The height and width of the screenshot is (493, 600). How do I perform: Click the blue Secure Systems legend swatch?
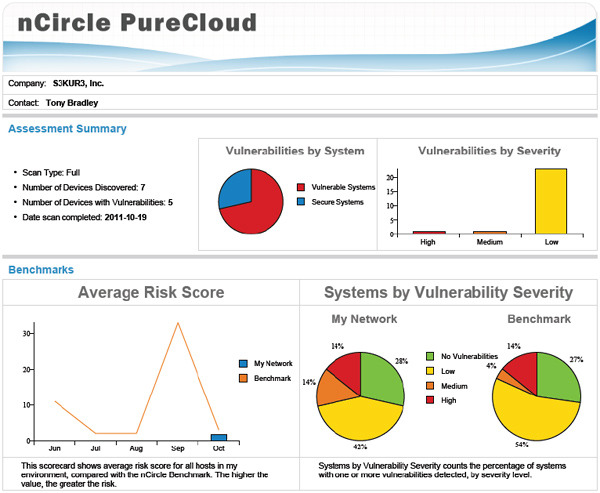pyautogui.click(x=301, y=202)
